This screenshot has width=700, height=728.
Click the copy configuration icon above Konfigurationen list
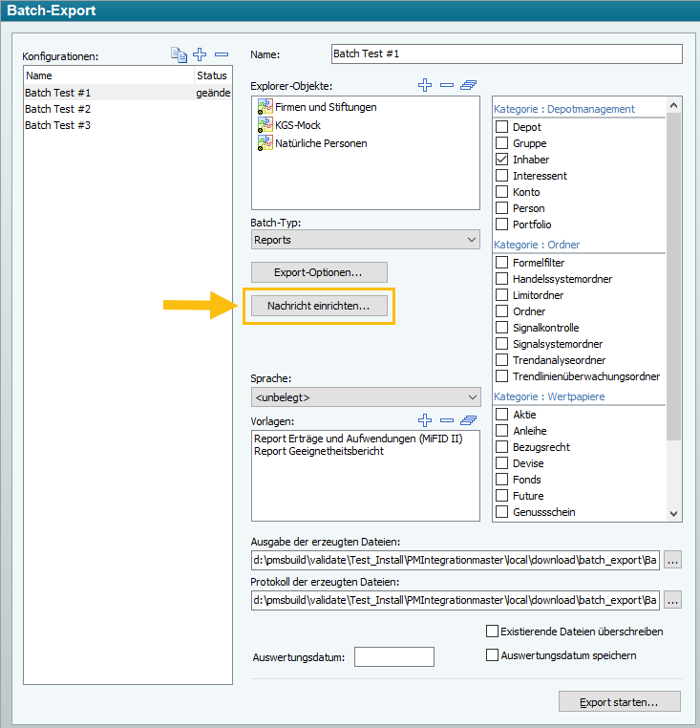click(179, 54)
